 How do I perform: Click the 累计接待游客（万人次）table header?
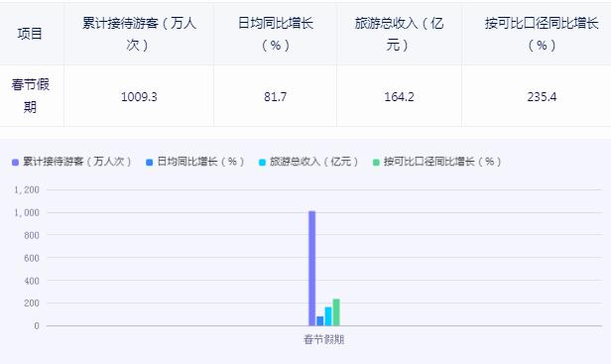coord(139,34)
